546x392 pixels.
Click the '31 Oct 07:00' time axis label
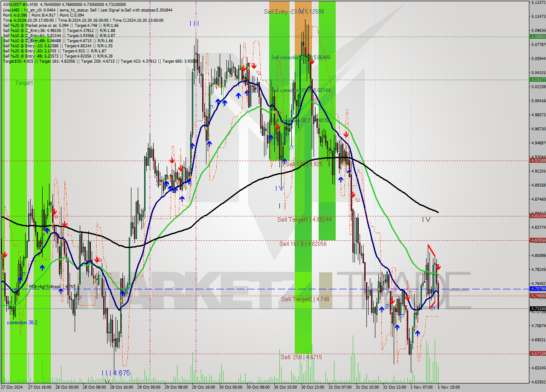340,387
